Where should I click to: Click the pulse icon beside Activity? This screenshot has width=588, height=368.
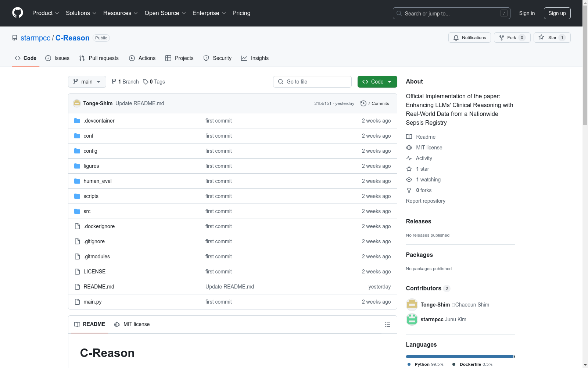pos(409,158)
